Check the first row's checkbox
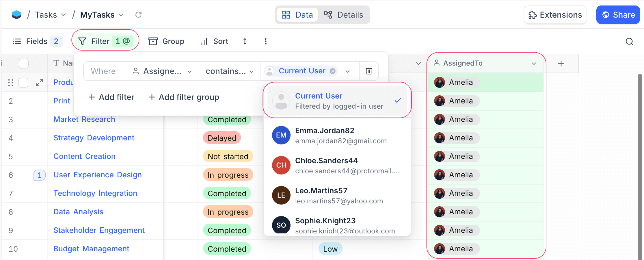Image resolution: width=644 pixels, height=260 pixels. tap(23, 83)
